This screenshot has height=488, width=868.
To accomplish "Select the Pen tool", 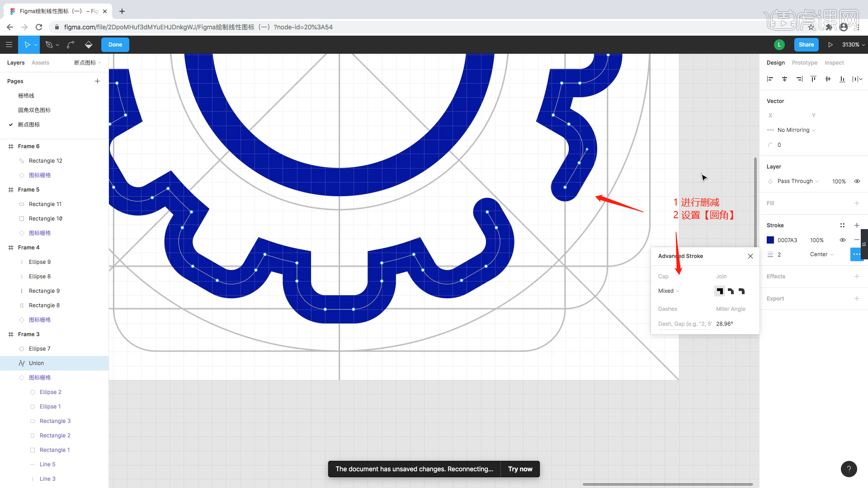I will pos(49,45).
